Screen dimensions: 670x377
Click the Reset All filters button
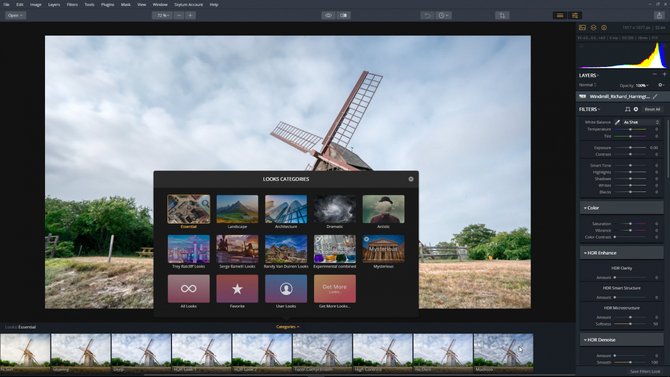(x=652, y=109)
